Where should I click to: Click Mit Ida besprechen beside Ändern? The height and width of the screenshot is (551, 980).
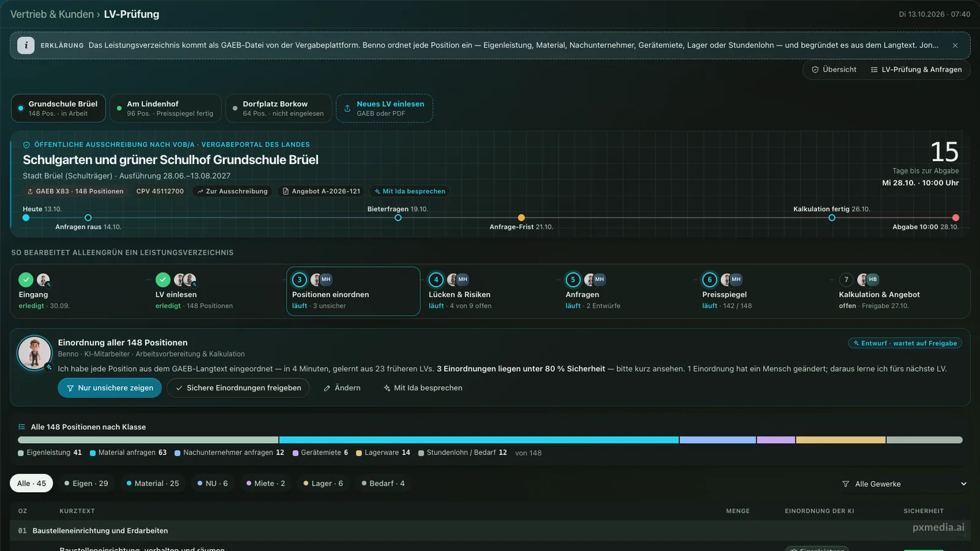(423, 388)
